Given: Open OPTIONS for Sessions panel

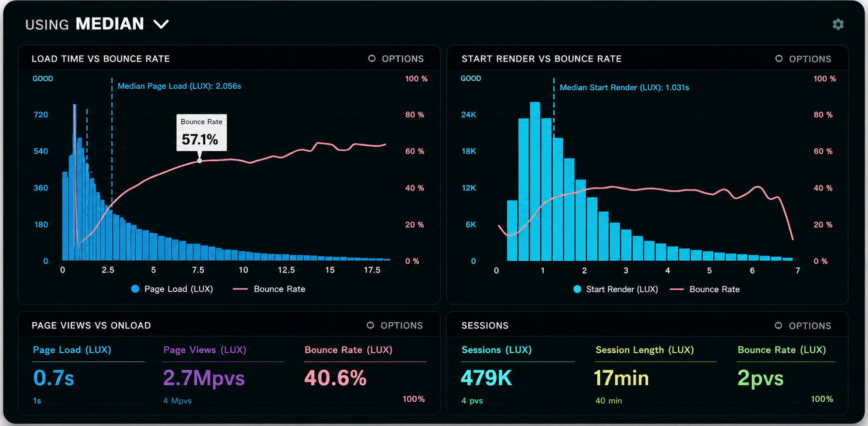Looking at the screenshot, I should pyautogui.click(x=803, y=326).
